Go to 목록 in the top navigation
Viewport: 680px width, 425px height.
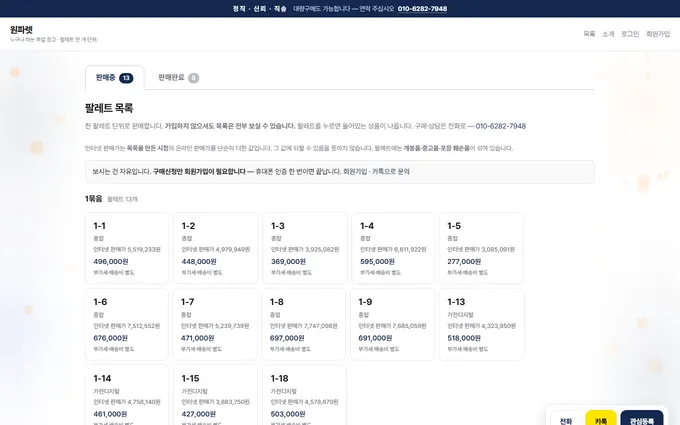(589, 34)
